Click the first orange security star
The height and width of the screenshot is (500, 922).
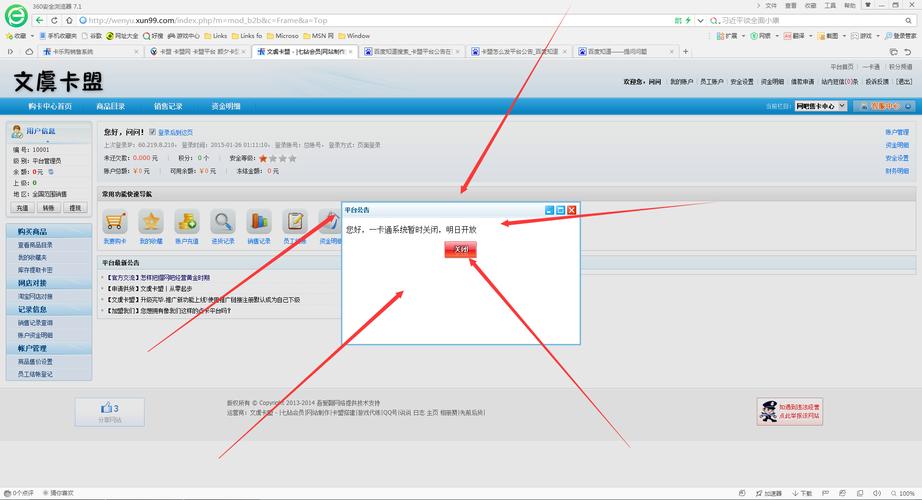tap(263, 158)
